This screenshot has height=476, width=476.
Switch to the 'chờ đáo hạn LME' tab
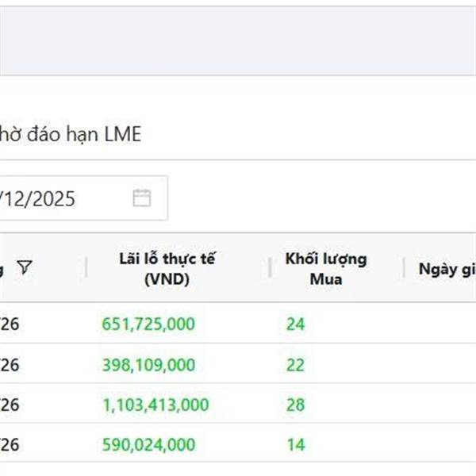click(x=70, y=135)
